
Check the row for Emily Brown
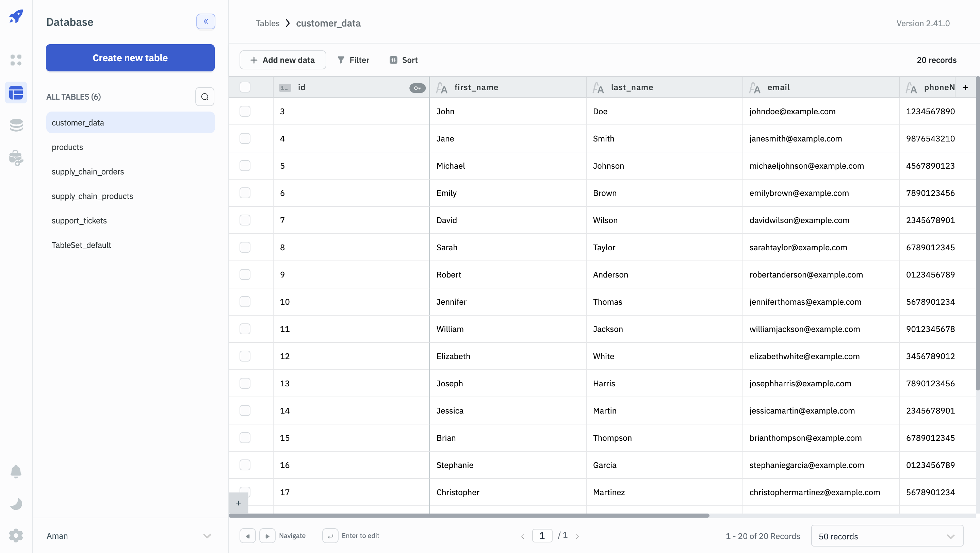(245, 193)
